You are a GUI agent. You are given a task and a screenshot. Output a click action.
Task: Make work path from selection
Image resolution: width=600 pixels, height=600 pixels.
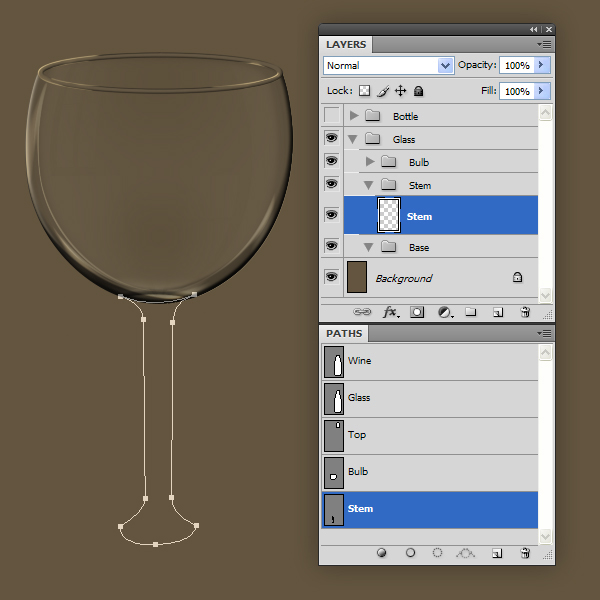465,553
